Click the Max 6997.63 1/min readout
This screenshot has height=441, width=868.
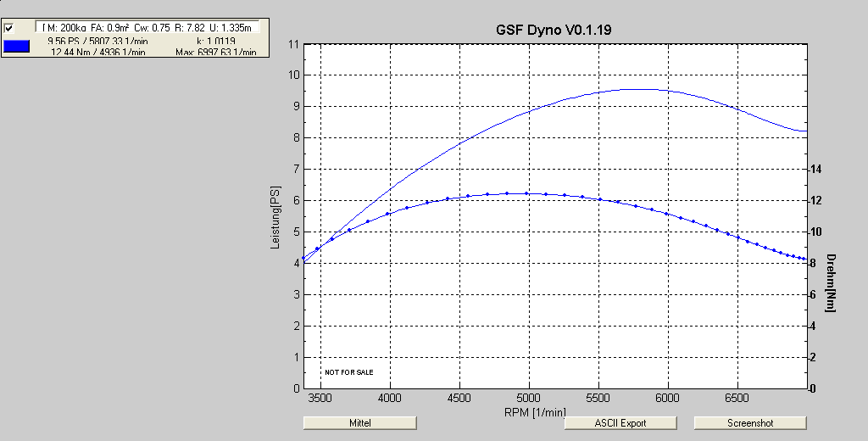pyautogui.click(x=215, y=52)
